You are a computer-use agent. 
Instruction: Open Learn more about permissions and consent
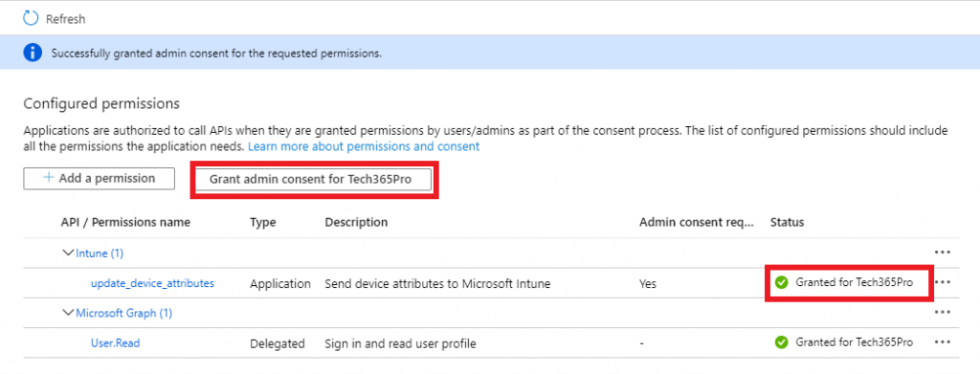[x=364, y=146]
